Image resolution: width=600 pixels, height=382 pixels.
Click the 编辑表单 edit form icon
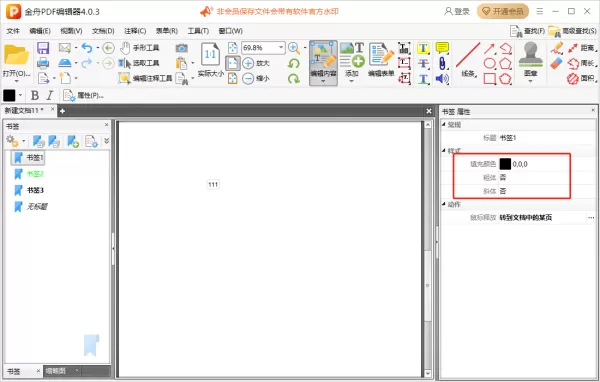pyautogui.click(x=381, y=60)
